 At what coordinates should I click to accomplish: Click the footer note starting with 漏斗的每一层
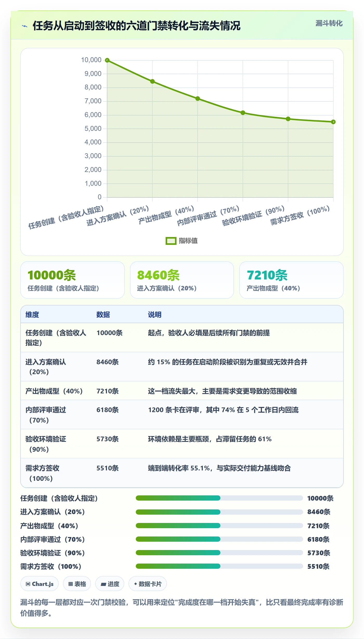pos(182,608)
